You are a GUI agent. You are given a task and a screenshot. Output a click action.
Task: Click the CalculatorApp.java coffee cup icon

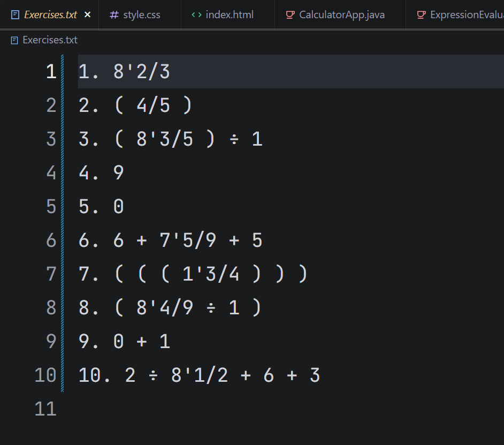pyautogui.click(x=290, y=15)
